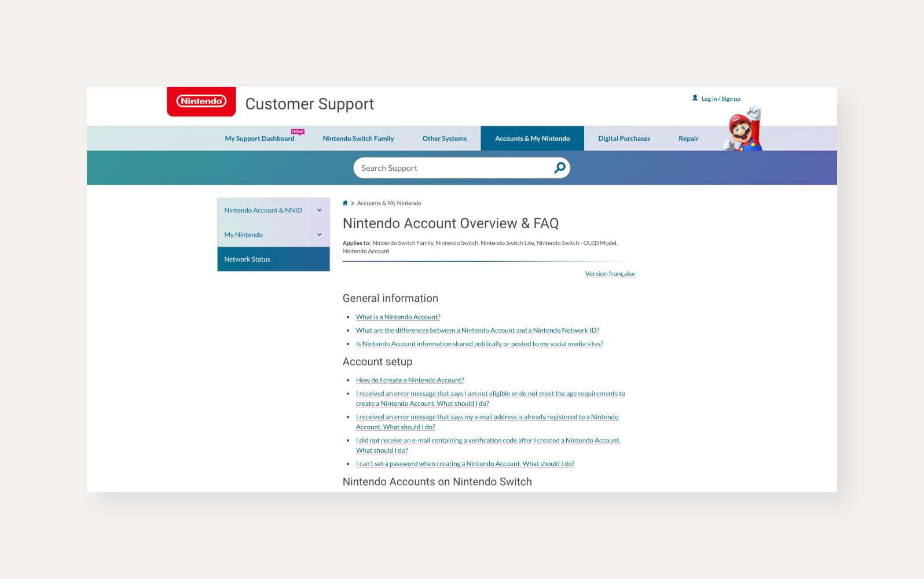Open 'What is a Nintendo Account?' link
This screenshot has height=579, width=924.
(x=398, y=317)
